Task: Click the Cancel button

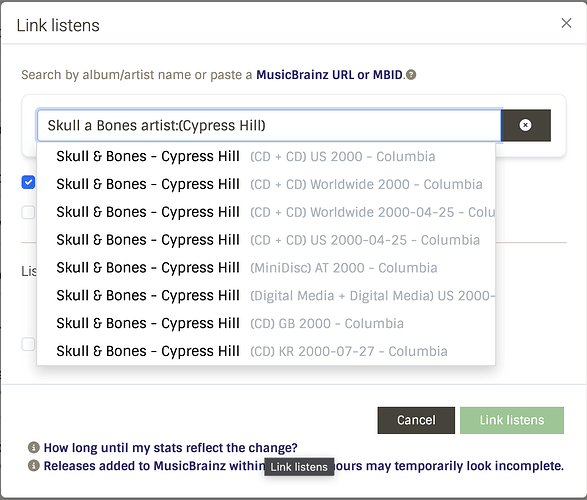Action: click(416, 420)
